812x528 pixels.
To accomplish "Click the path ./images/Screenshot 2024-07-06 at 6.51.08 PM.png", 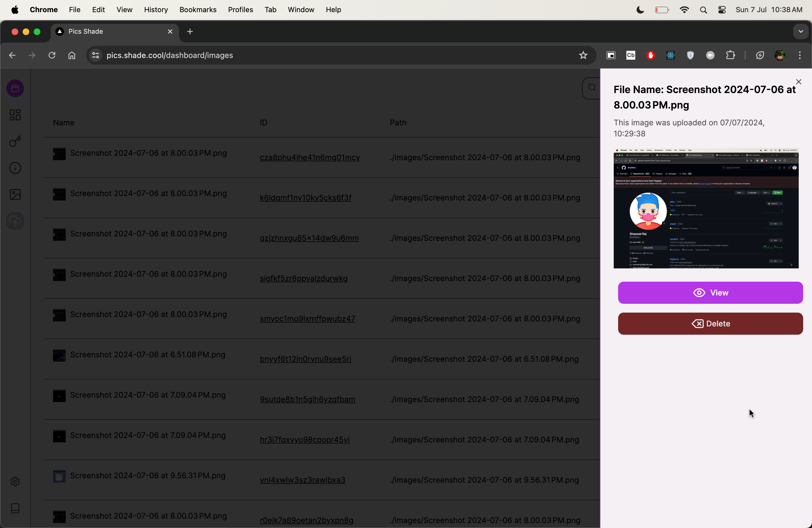I will point(484,359).
